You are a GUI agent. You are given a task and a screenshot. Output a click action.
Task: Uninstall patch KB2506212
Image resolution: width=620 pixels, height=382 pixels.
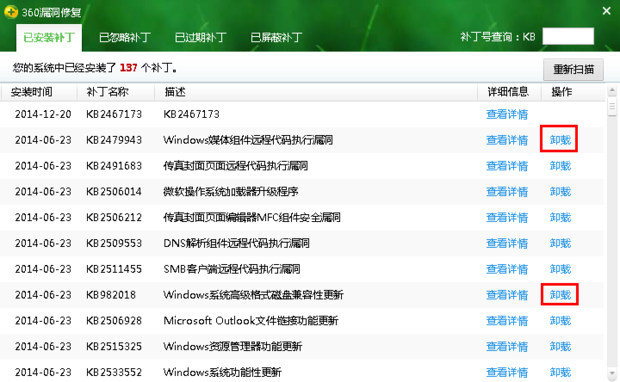[560, 217]
